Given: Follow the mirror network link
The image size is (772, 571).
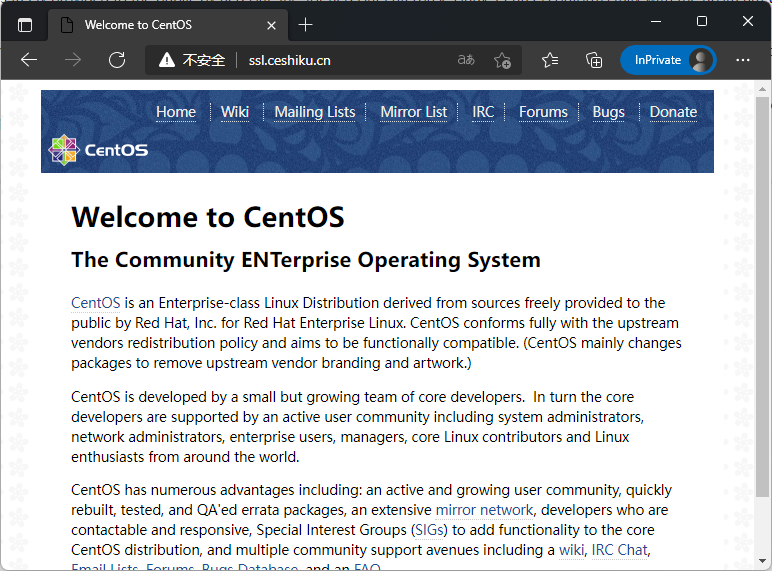Looking at the screenshot, I should pyautogui.click(x=484, y=510).
